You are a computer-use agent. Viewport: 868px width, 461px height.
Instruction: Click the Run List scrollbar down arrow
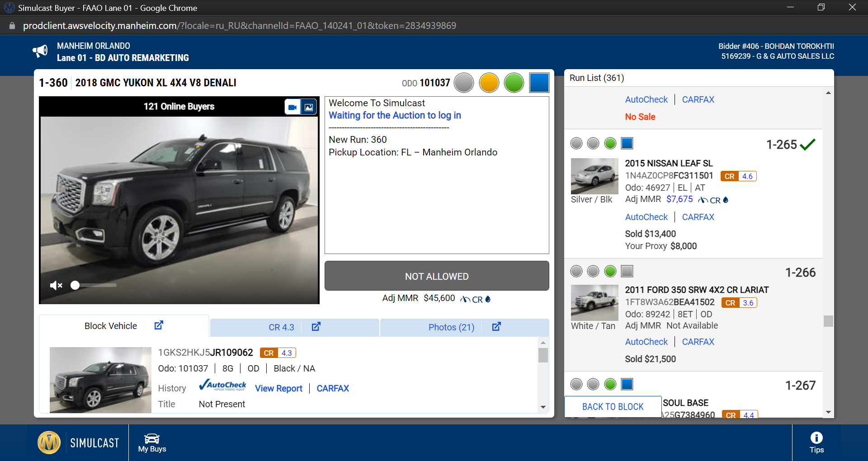coord(828,412)
